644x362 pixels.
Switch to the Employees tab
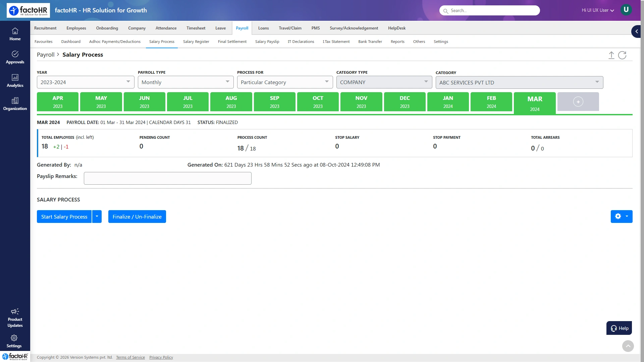tap(76, 28)
